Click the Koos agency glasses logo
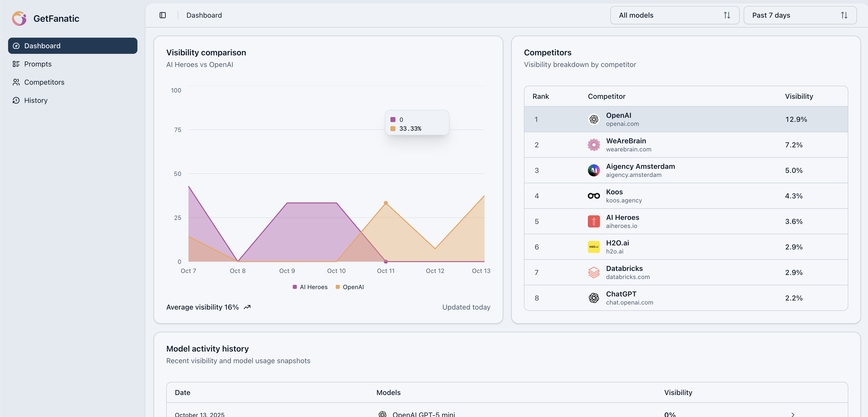 [x=594, y=196]
